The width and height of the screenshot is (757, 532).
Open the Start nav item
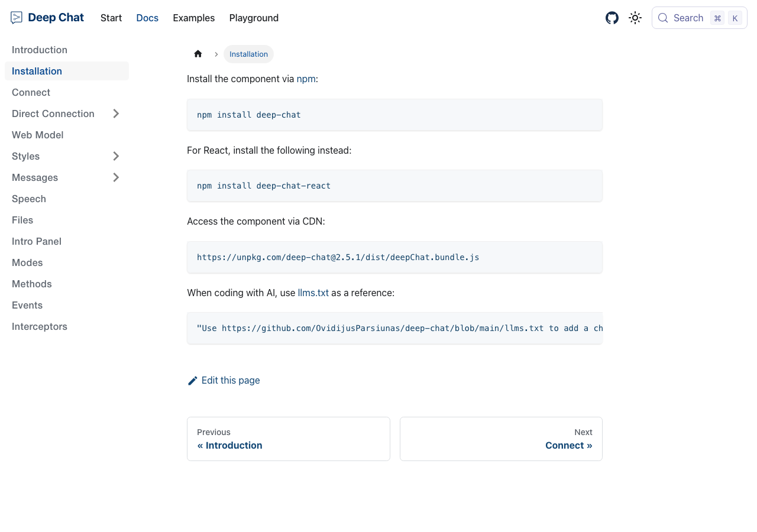[x=111, y=18]
